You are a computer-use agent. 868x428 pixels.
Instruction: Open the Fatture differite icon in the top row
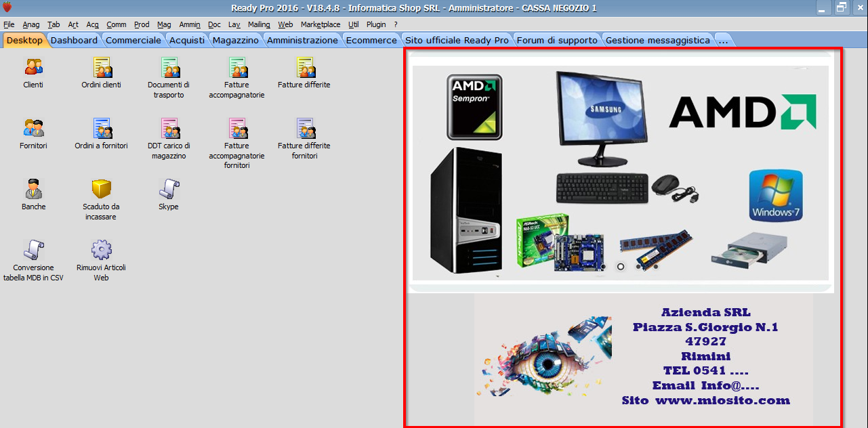click(304, 67)
